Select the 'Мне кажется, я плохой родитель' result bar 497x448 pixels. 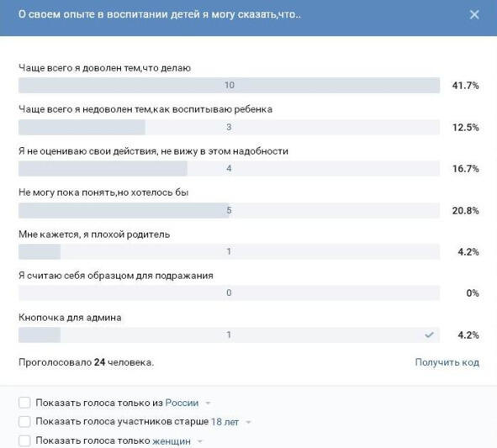coord(230,251)
